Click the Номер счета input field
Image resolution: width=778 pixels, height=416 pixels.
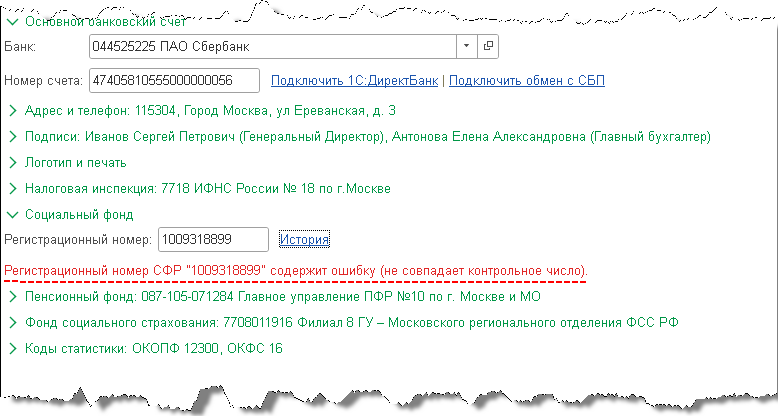(174, 80)
